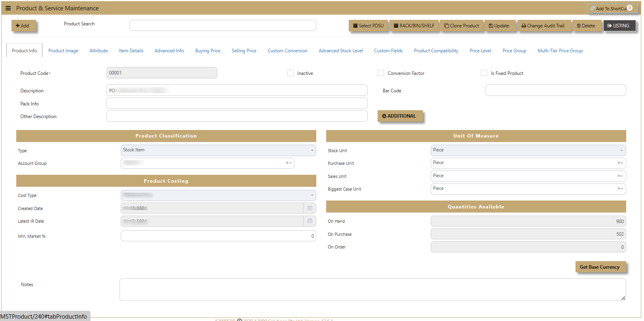Click the Get Base Currency button

pos(600,267)
